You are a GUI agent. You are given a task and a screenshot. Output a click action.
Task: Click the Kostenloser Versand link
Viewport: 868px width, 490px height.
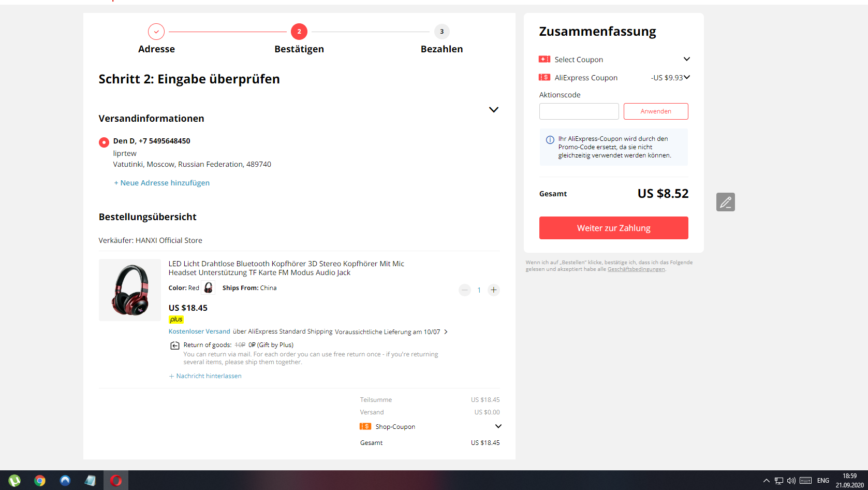(199, 332)
